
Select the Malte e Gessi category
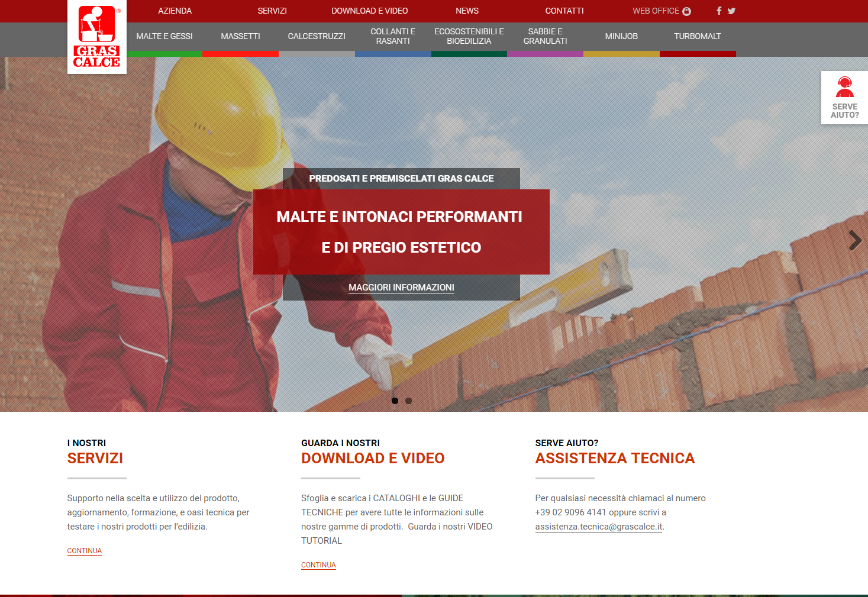tap(164, 36)
